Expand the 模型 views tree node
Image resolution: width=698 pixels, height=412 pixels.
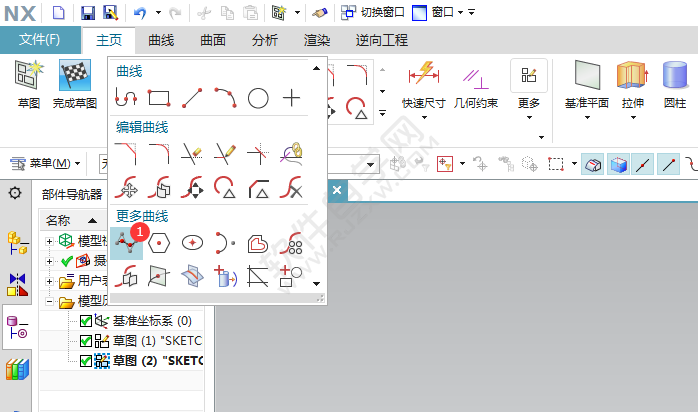pos(49,241)
